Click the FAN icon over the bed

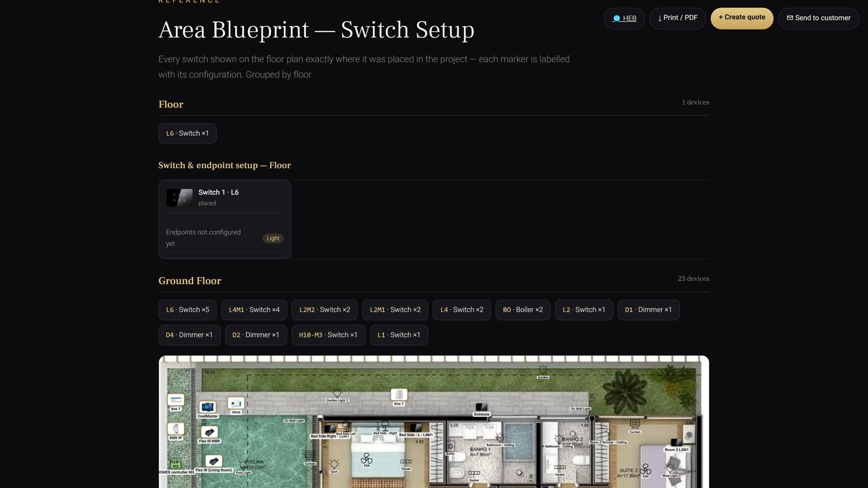(366, 458)
